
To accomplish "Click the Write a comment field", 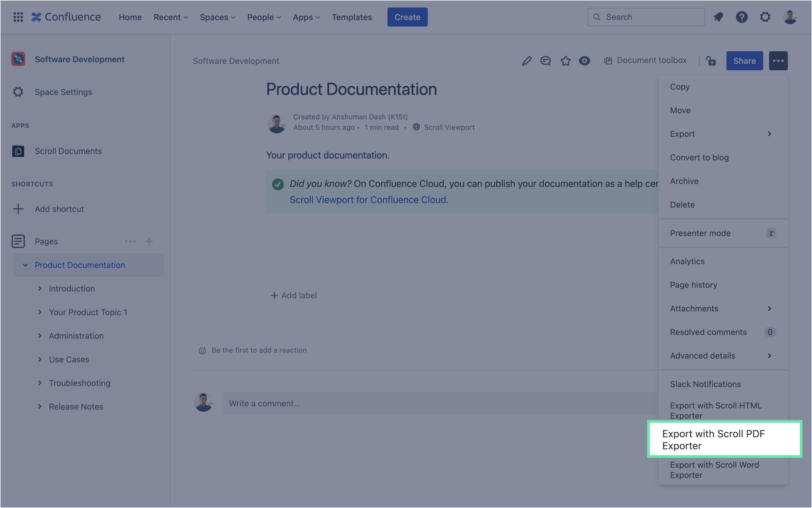I will 437,403.
